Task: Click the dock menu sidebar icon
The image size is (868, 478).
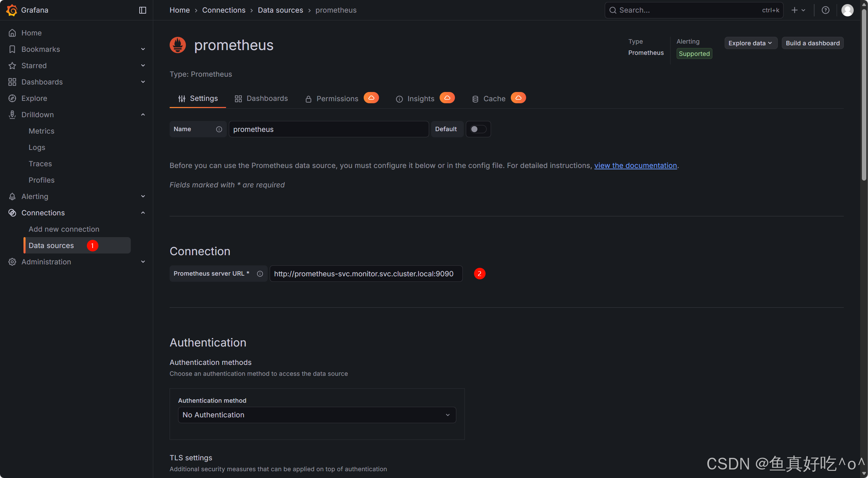Action: [143, 10]
